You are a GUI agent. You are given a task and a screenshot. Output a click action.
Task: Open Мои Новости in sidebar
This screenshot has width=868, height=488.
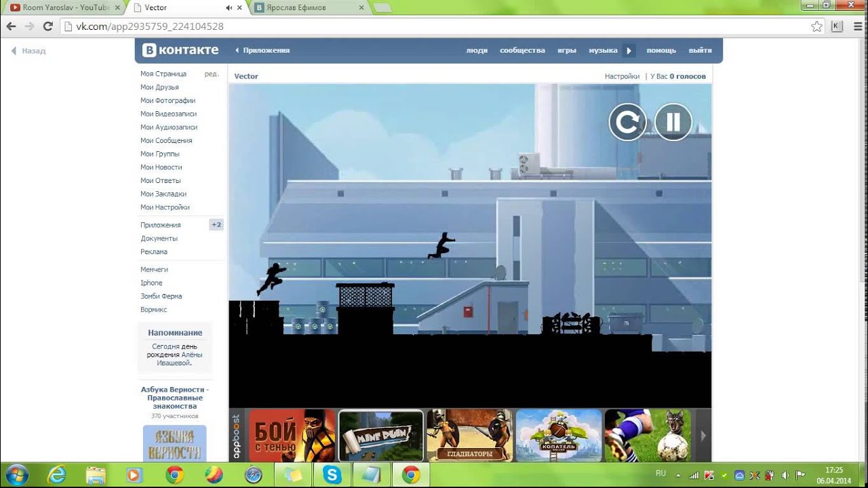(x=161, y=167)
